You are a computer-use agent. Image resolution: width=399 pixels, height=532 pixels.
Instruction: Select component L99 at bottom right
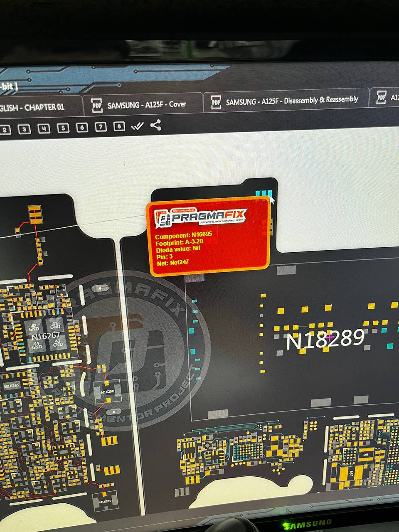[350, 473]
